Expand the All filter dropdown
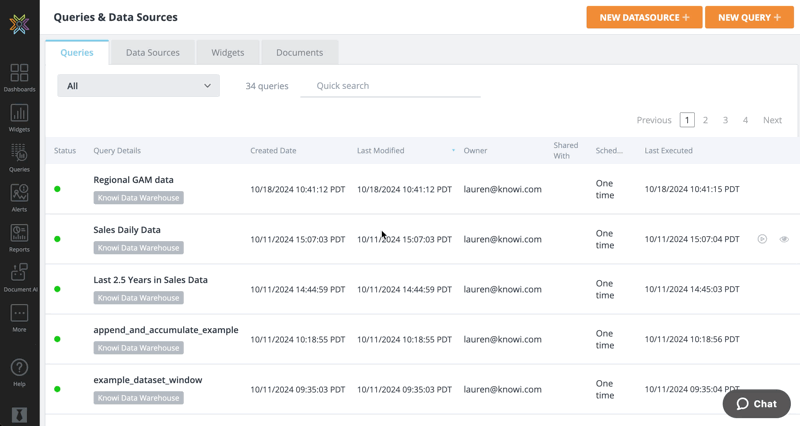Viewport: 800px width, 426px height. pyautogui.click(x=139, y=86)
